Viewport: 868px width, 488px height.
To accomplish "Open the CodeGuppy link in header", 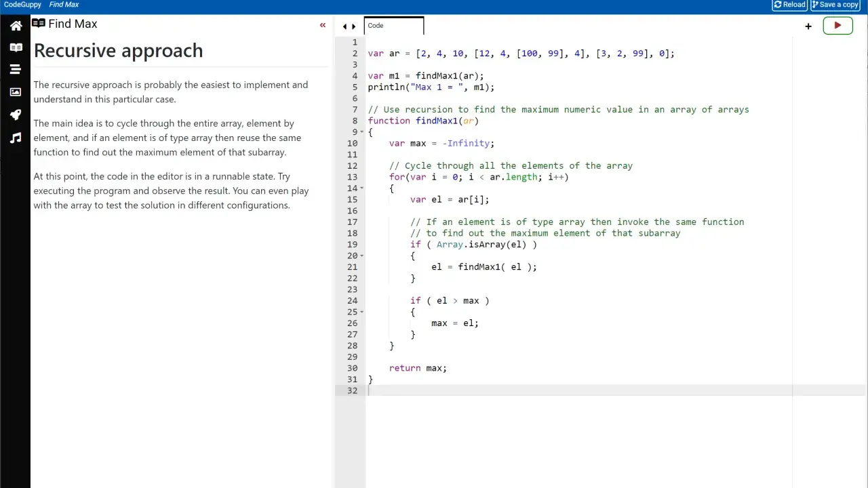I will (x=22, y=5).
